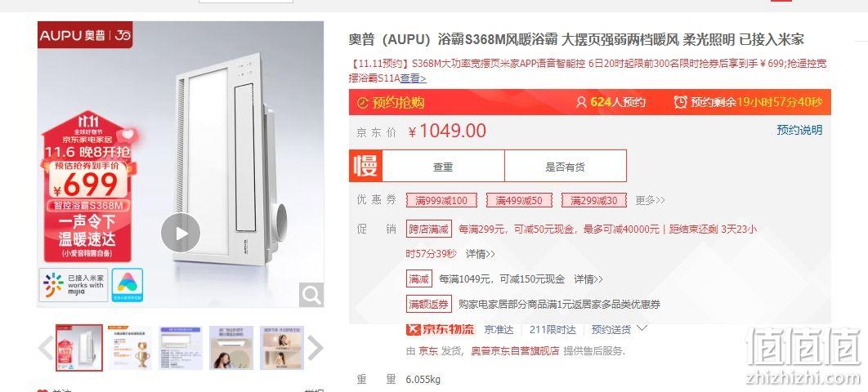Expand more coupons via 更多>>

pyautogui.click(x=650, y=200)
